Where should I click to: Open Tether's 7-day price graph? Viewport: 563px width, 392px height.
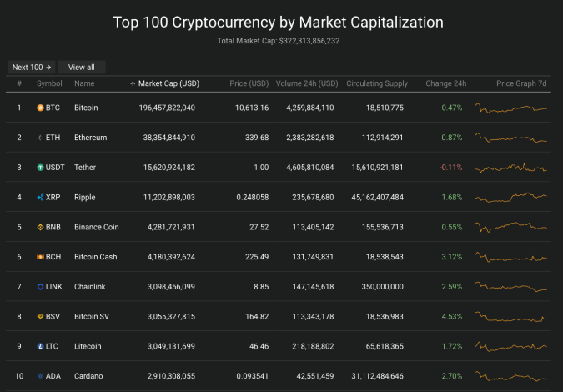tap(511, 168)
